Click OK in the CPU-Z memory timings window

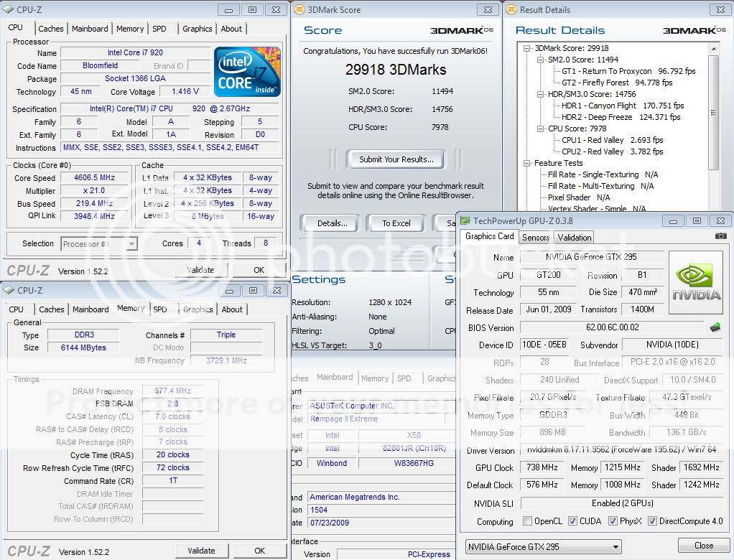(x=260, y=551)
